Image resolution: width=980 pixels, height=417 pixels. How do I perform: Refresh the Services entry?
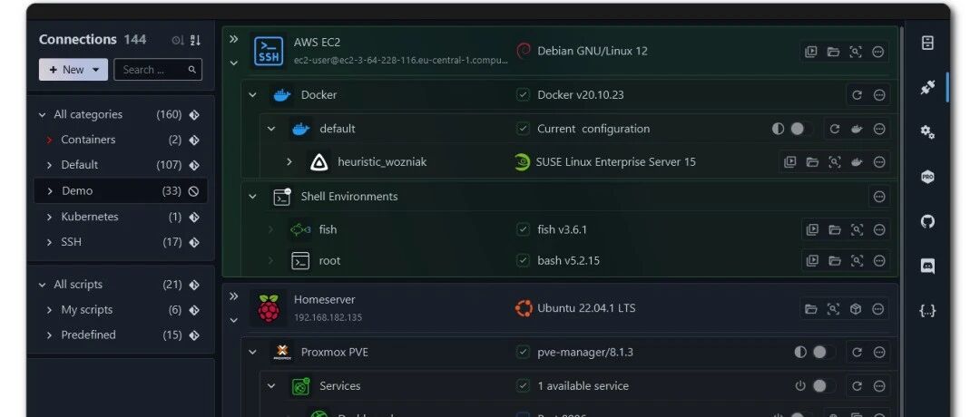click(857, 386)
